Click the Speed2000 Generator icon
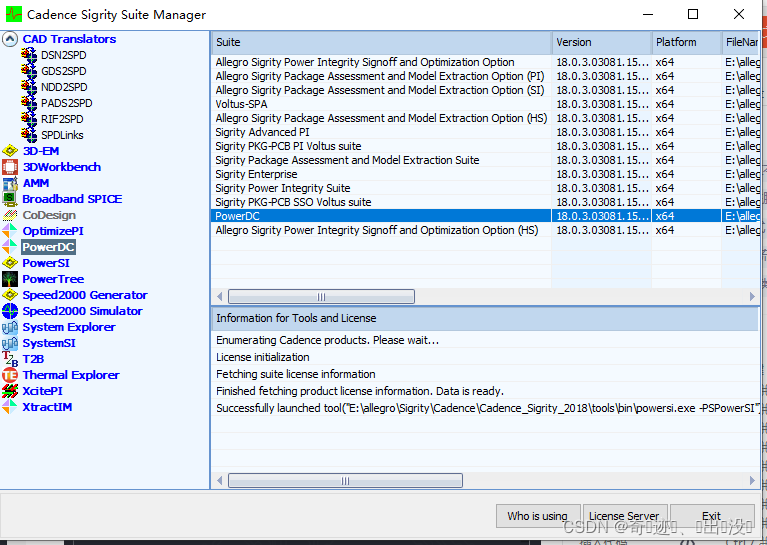This screenshot has width=767, height=545. pos(10,295)
